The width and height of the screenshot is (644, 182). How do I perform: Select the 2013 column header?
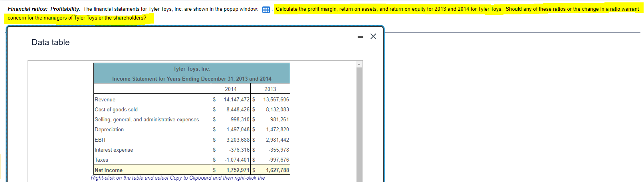pos(270,89)
